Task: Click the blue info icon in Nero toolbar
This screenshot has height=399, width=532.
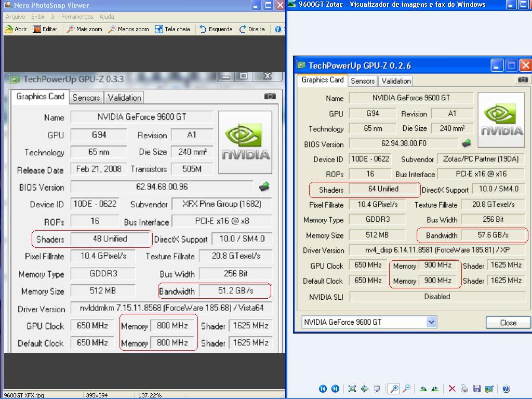Action: pos(278,29)
